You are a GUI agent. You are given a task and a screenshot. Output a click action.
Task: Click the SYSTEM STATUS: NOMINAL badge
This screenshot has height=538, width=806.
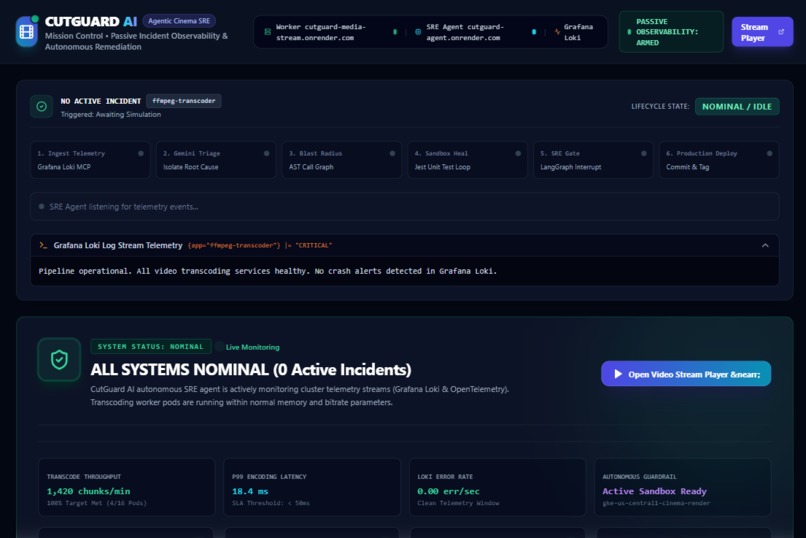[x=151, y=346]
